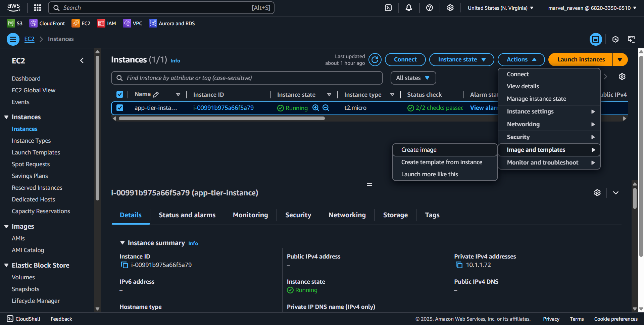Close the Actions dropdown menu
Viewport: 644px width, 325px height.
(521, 60)
